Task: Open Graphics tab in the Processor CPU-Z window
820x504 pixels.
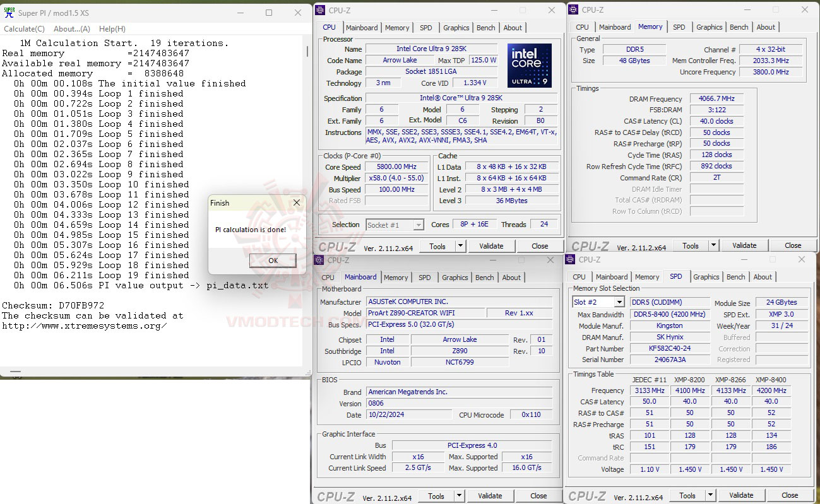Action: pos(456,28)
